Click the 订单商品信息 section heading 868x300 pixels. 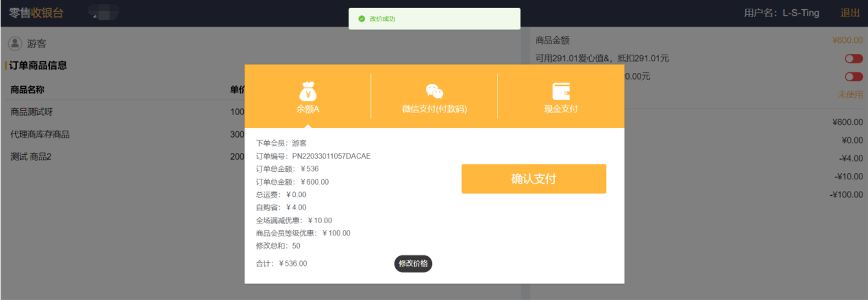coord(38,65)
